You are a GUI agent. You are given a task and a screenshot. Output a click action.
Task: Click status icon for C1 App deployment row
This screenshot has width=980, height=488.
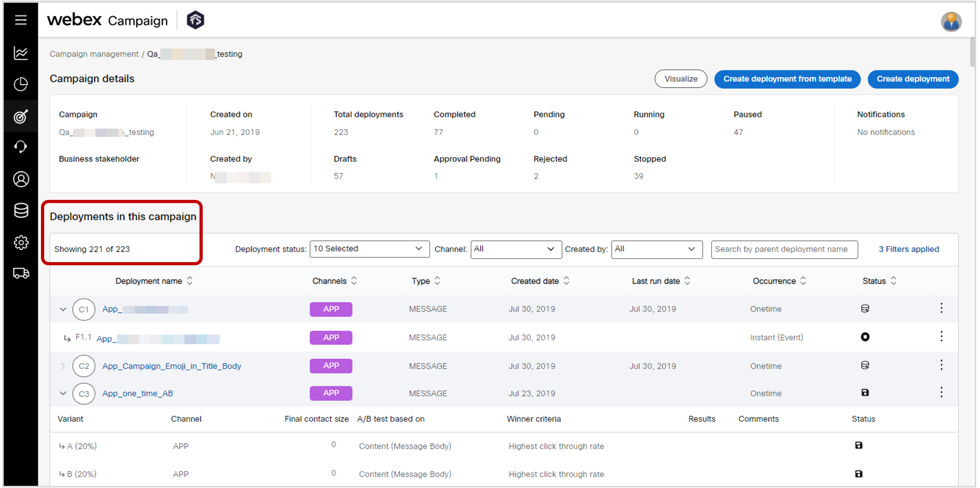tap(865, 308)
